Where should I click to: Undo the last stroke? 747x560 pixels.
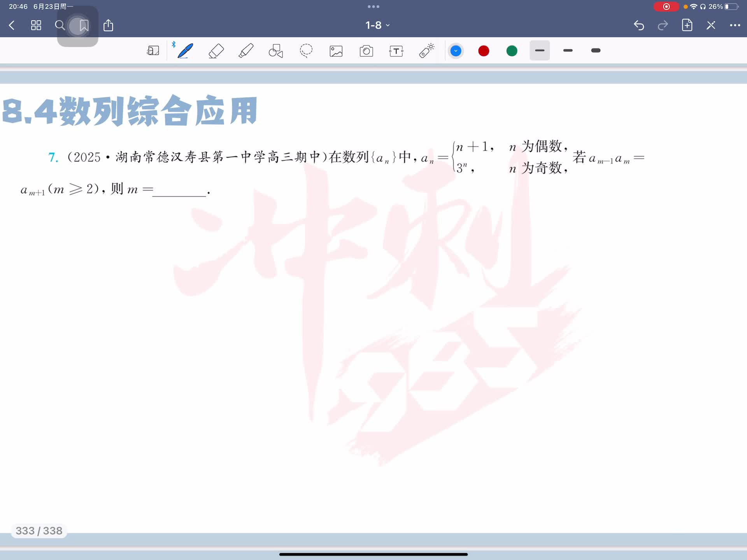[639, 25]
